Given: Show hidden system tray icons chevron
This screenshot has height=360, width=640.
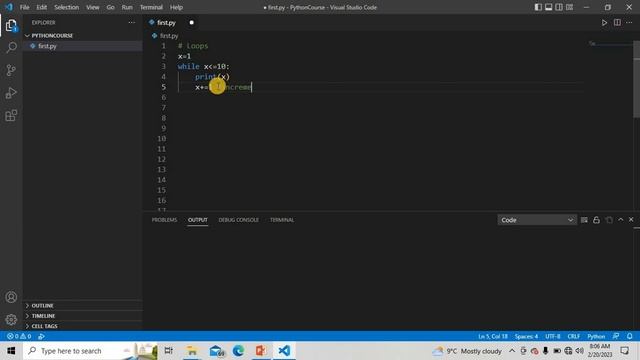Looking at the screenshot, I should pyautogui.click(x=512, y=351).
